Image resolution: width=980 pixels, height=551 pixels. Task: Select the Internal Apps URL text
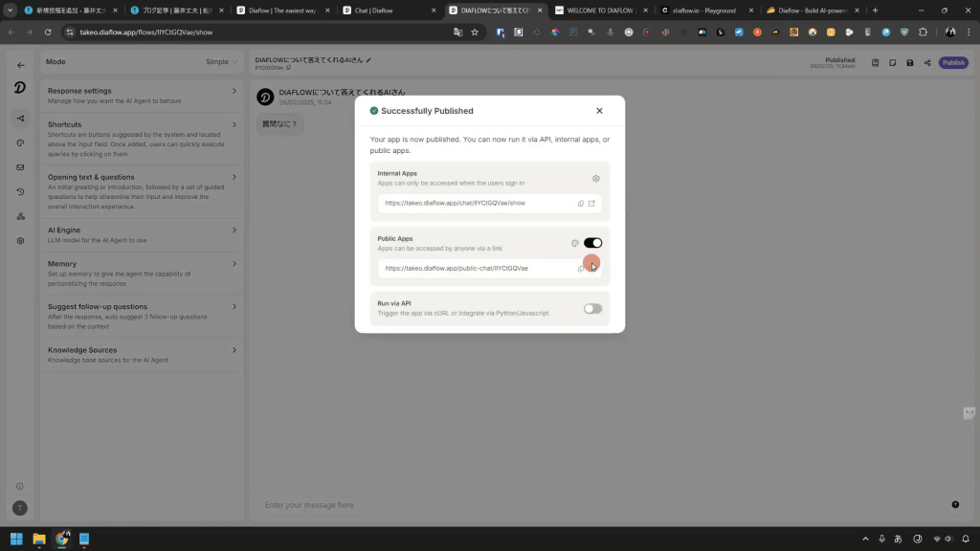click(455, 203)
